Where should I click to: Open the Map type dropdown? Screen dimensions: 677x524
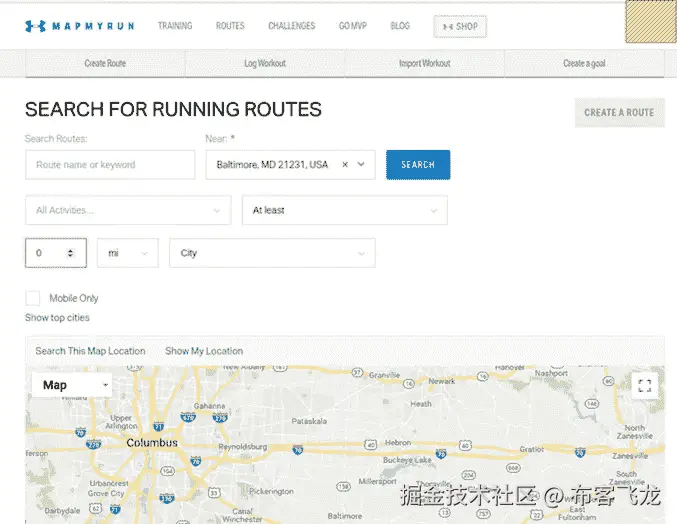click(x=72, y=385)
